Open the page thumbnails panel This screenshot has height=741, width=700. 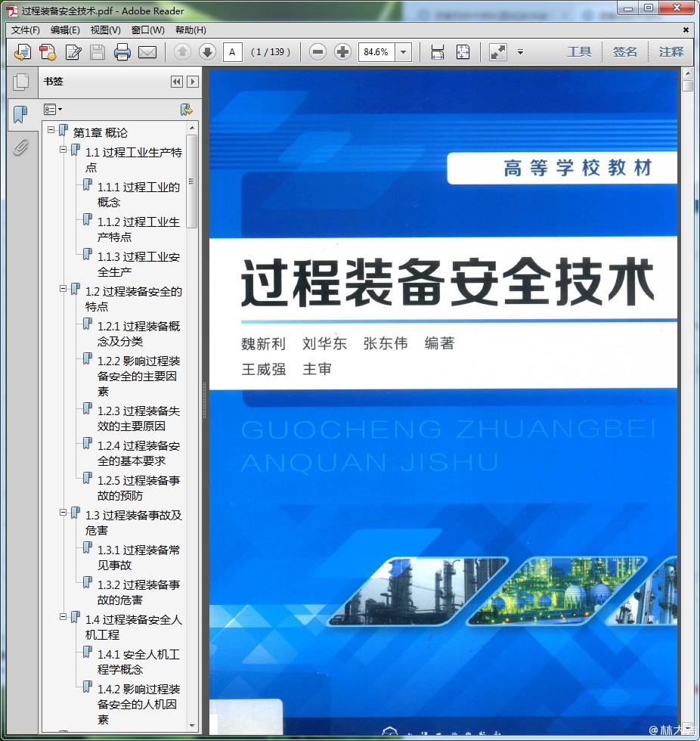20,82
